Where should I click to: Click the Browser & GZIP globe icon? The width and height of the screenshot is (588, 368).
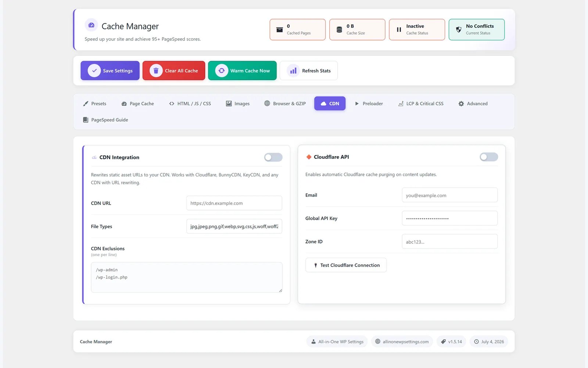click(267, 103)
